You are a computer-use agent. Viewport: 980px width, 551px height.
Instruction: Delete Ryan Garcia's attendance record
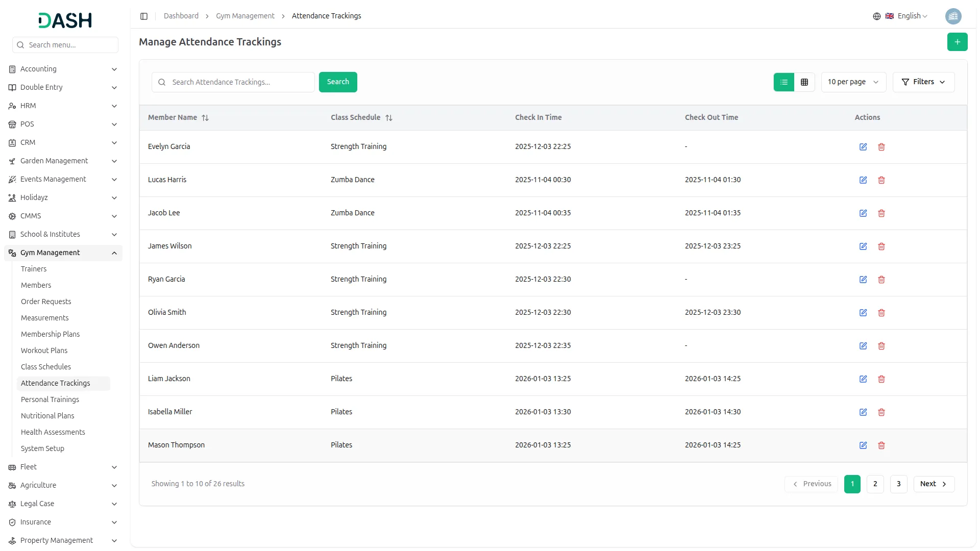(x=881, y=280)
